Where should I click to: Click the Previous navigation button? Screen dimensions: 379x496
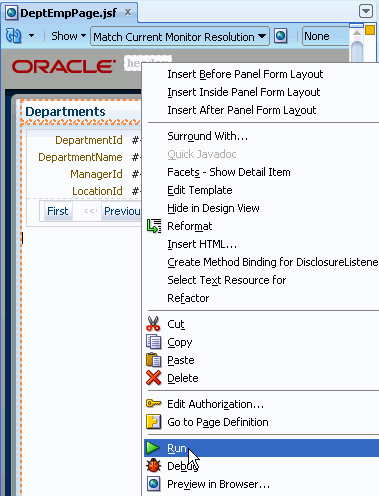coord(122,211)
